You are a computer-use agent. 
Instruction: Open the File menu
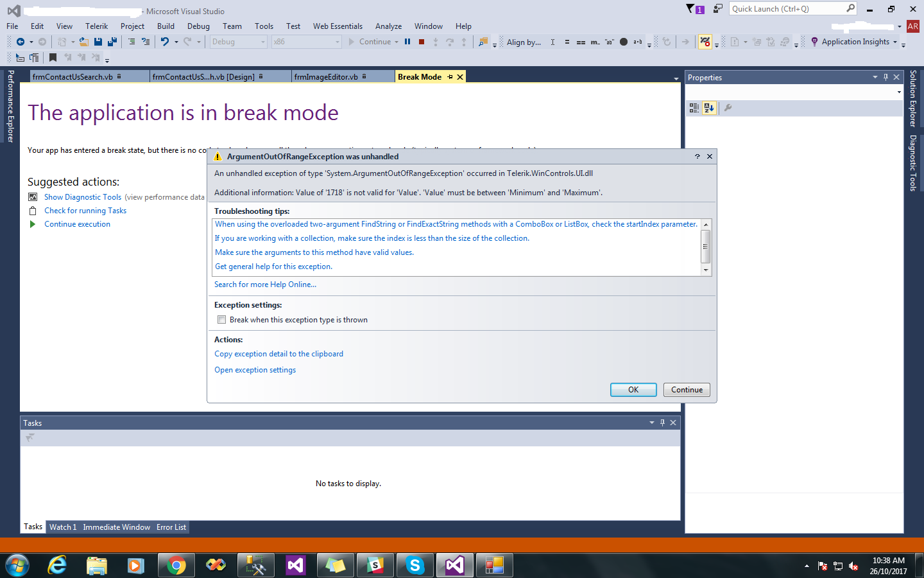pos(12,26)
